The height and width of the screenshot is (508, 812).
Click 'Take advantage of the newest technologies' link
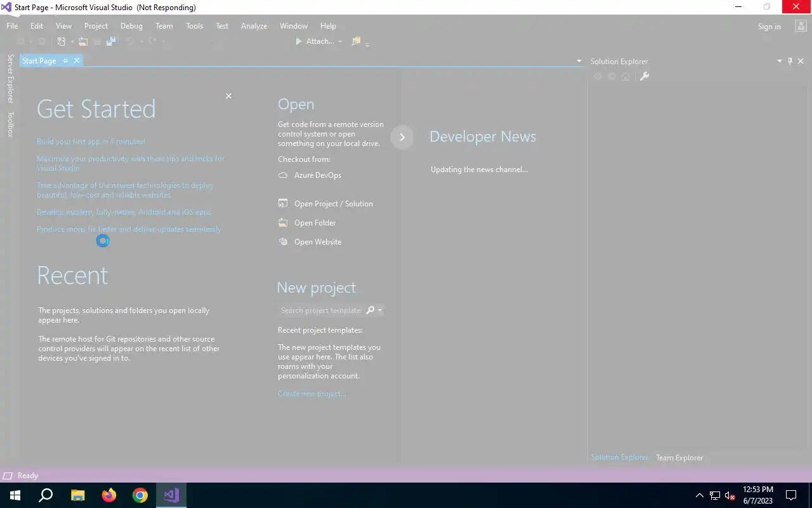tap(125, 190)
